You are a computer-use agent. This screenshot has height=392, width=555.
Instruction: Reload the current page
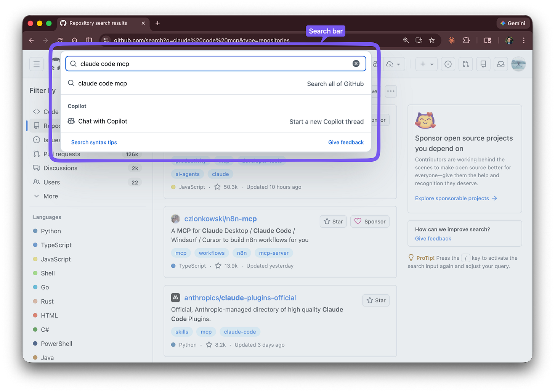coord(60,40)
